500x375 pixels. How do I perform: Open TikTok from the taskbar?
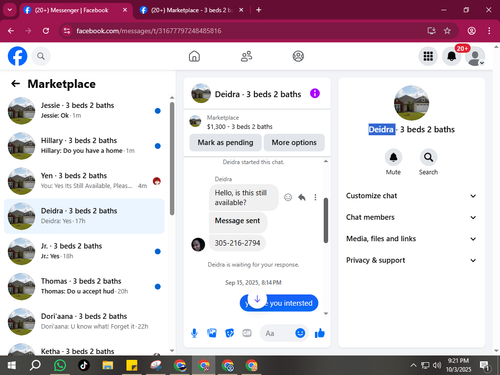click(84, 365)
